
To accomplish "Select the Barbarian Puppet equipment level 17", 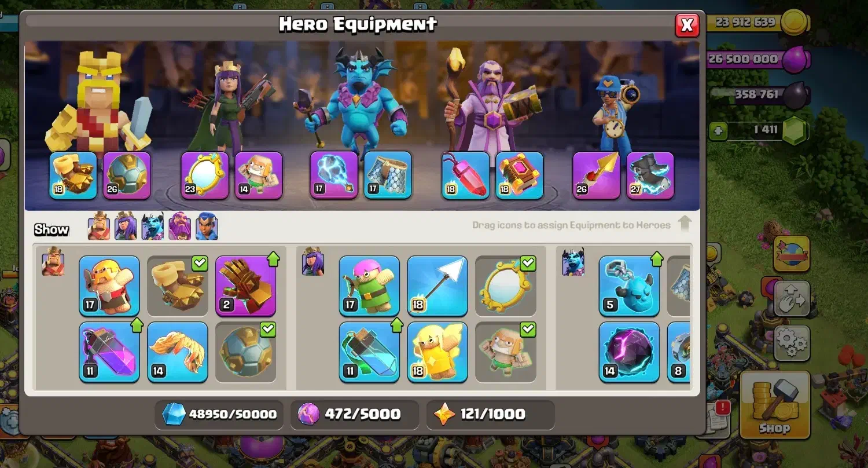I will [x=109, y=286].
